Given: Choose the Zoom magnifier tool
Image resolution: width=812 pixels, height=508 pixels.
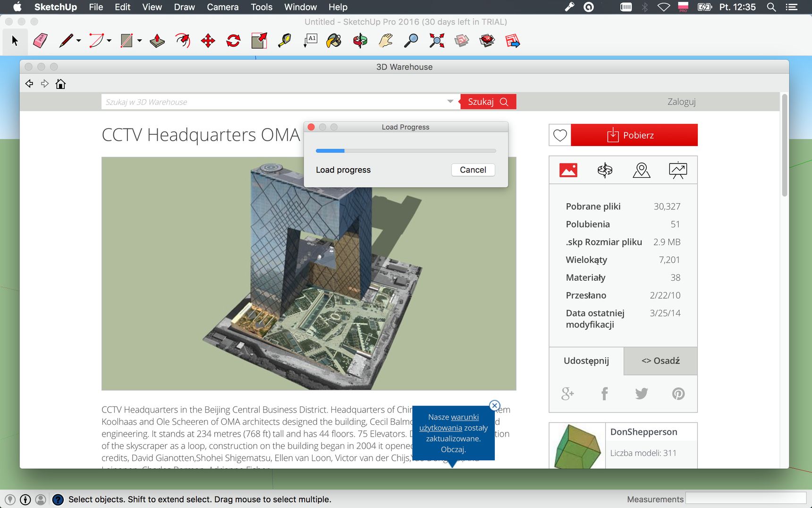Looking at the screenshot, I should (x=411, y=41).
